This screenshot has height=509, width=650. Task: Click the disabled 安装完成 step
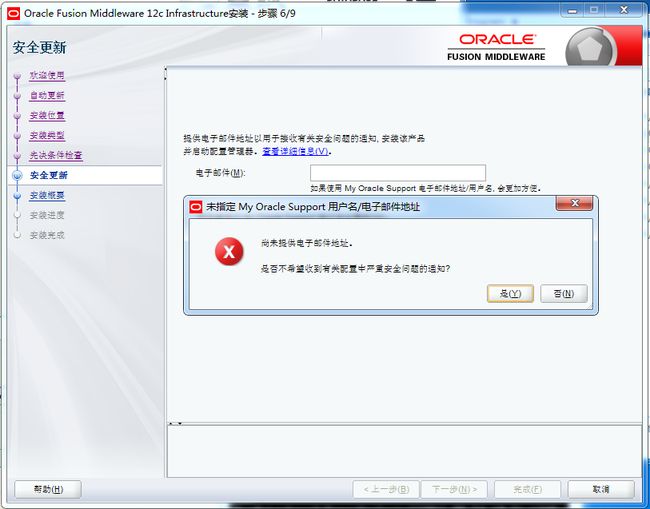coord(47,235)
